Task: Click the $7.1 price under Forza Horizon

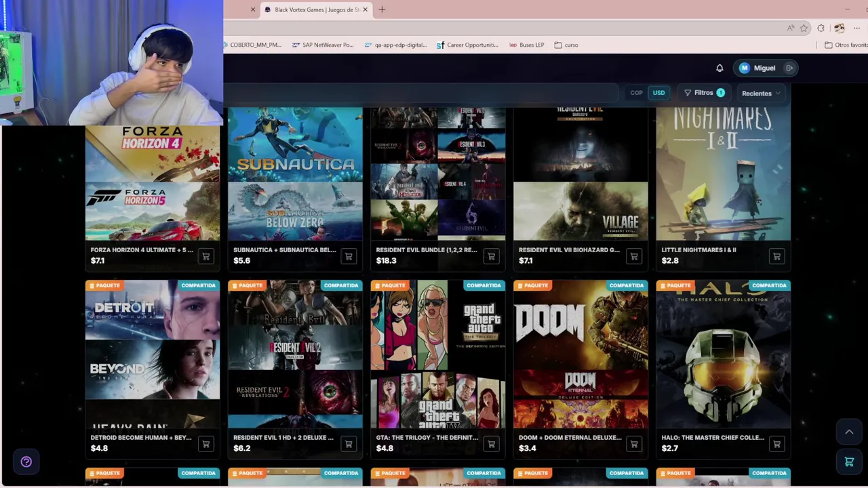Action: pyautogui.click(x=98, y=260)
